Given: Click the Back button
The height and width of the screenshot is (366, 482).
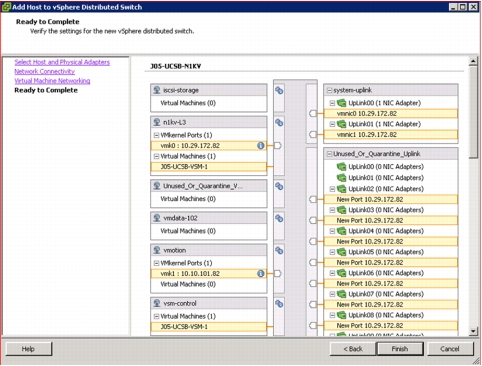Looking at the screenshot, I should pyautogui.click(x=353, y=349).
